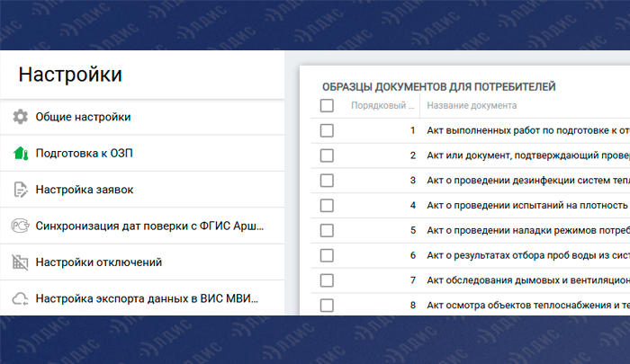Check the box for row 5 наладки режимов
Screen dimensions: 630x364
(327, 230)
